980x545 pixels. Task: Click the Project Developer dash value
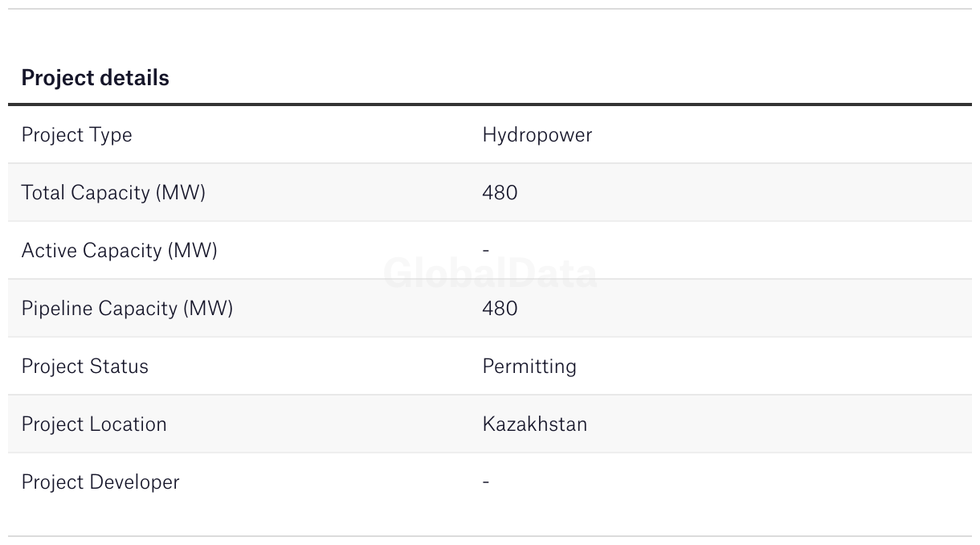(485, 481)
